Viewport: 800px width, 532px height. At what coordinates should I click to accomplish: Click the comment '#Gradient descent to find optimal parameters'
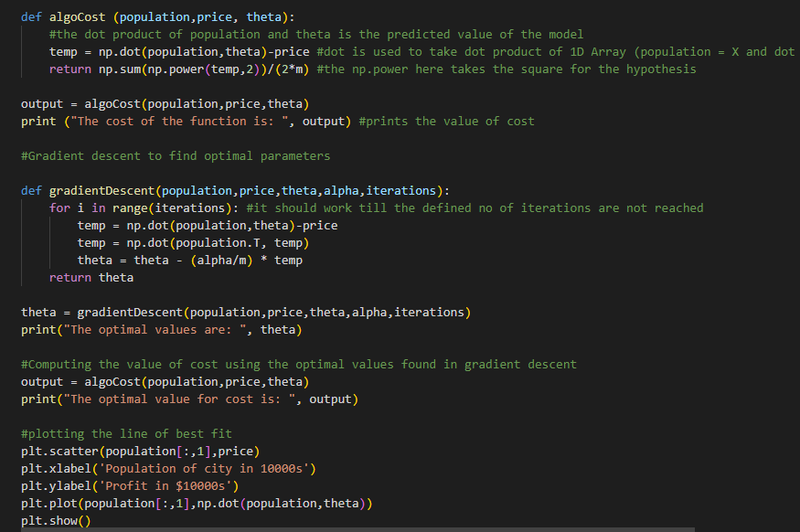pos(176,156)
